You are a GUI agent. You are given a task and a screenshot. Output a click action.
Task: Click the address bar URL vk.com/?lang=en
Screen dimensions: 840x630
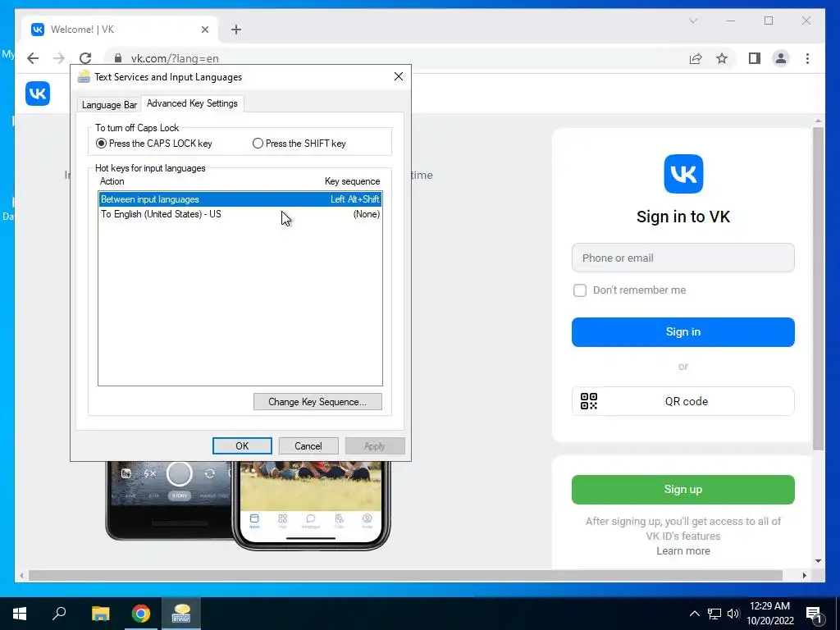(175, 58)
